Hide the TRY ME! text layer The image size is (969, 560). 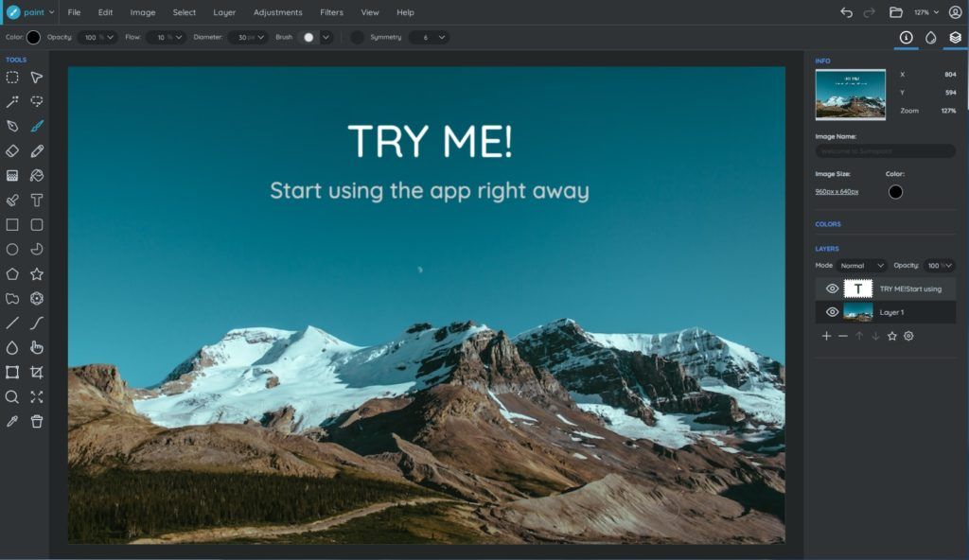[x=832, y=289]
